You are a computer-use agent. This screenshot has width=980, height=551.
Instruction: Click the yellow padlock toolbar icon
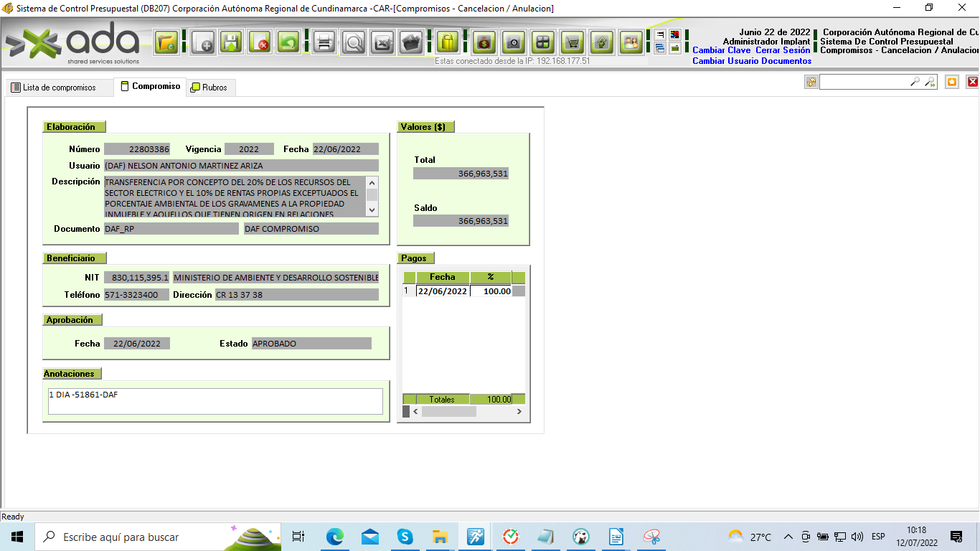pyautogui.click(x=448, y=43)
